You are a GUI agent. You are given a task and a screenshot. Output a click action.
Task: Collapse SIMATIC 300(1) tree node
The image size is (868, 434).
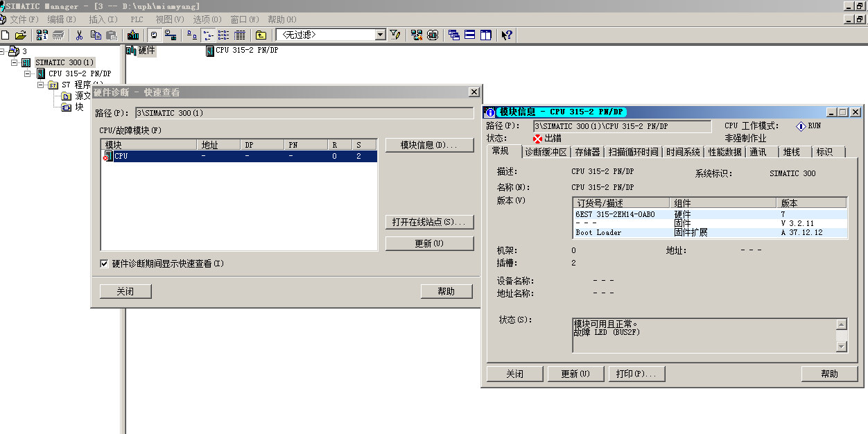14,62
